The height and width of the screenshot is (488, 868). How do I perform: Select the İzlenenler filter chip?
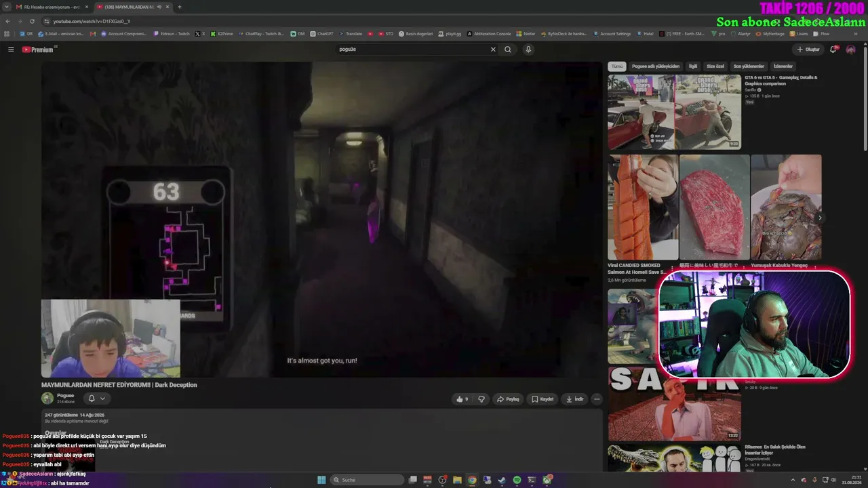(x=783, y=66)
